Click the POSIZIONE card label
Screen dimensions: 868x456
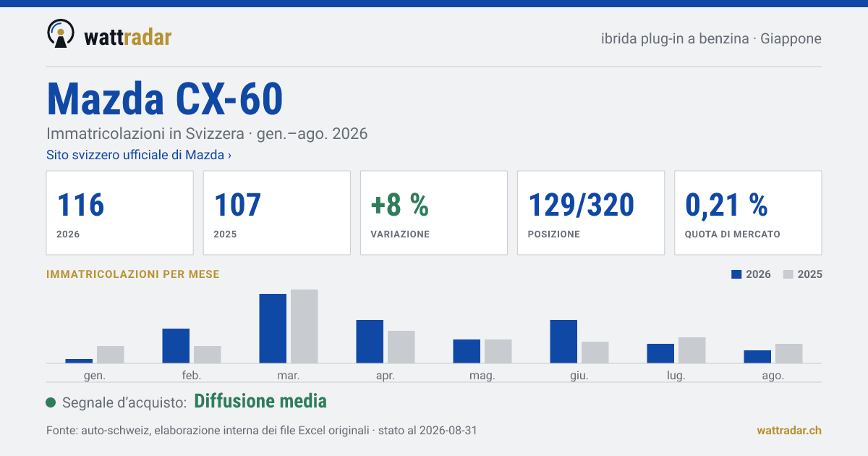[554, 235]
